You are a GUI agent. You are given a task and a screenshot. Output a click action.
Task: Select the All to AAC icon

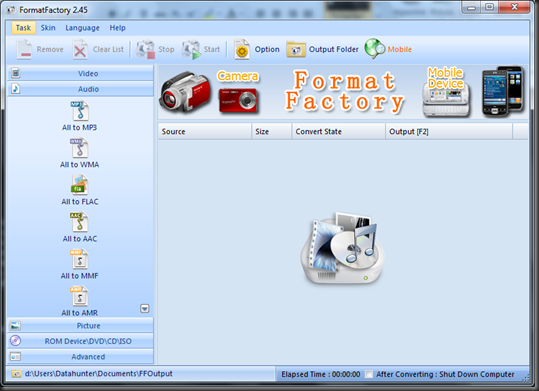79,222
